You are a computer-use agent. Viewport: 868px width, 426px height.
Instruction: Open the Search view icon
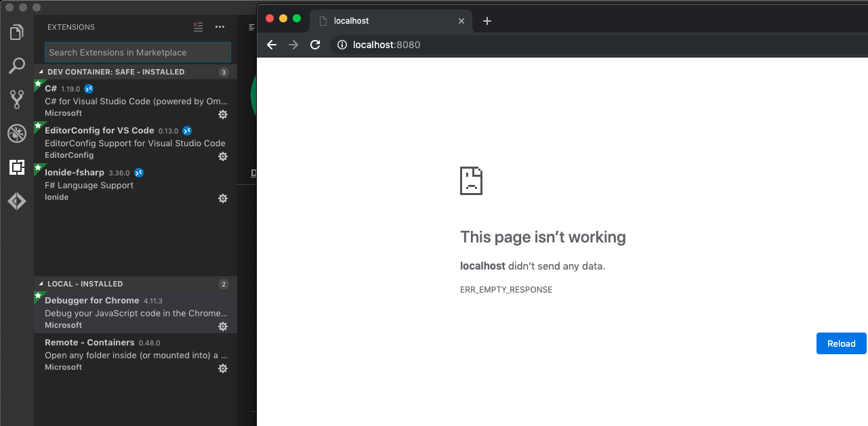pyautogui.click(x=17, y=66)
